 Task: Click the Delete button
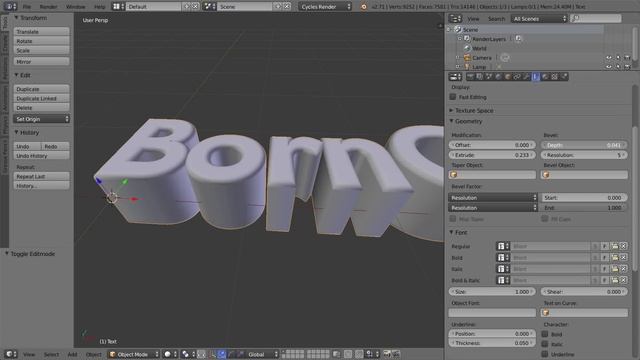coord(41,108)
